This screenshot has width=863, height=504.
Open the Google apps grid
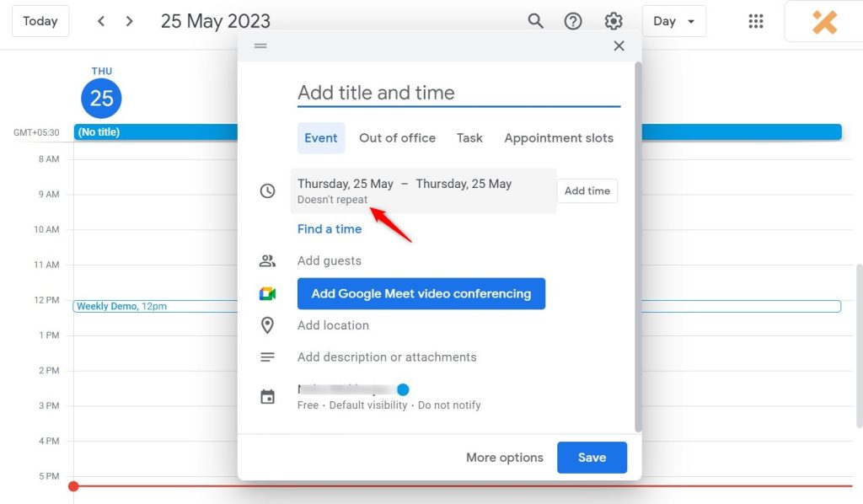coord(756,21)
